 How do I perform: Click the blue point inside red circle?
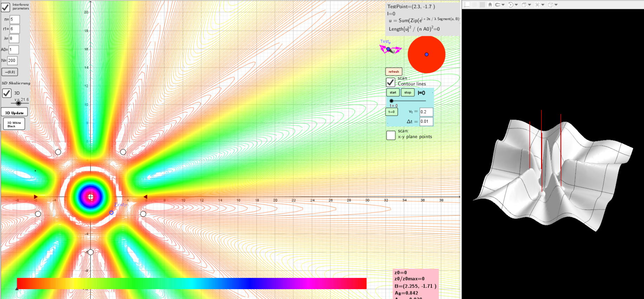click(x=427, y=55)
